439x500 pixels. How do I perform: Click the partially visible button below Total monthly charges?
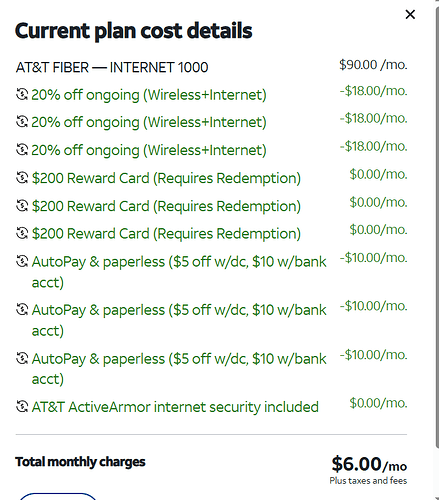[58, 496]
